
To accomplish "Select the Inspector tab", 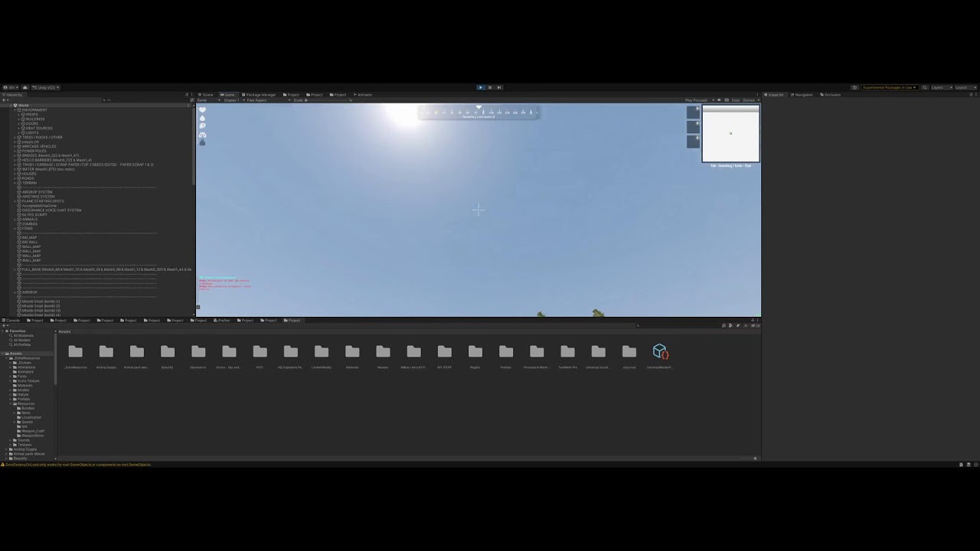I will [775, 95].
